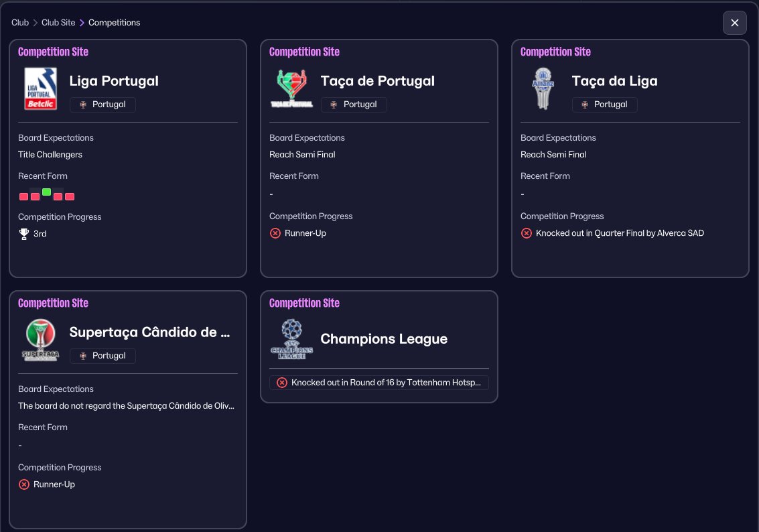
Task: Click the Competition Site header of Taça da Liga
Action: click(555, 52)
